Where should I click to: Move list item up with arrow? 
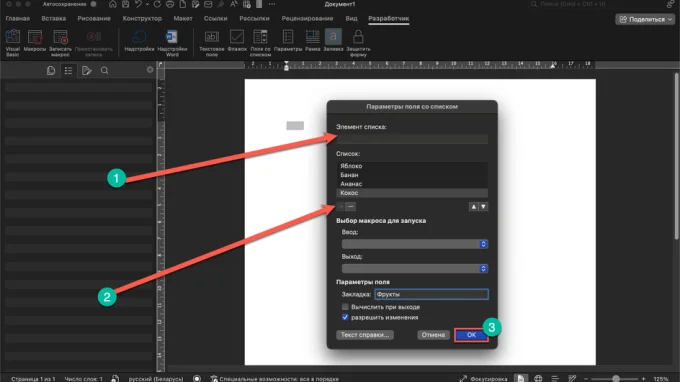coord(474,207)
